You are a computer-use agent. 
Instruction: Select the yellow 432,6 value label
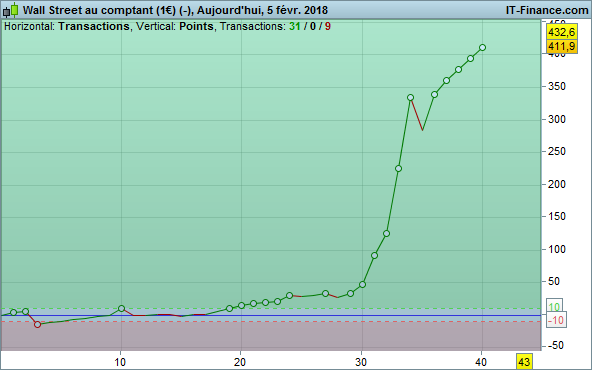pyautogui.click(x=561, y=32)
